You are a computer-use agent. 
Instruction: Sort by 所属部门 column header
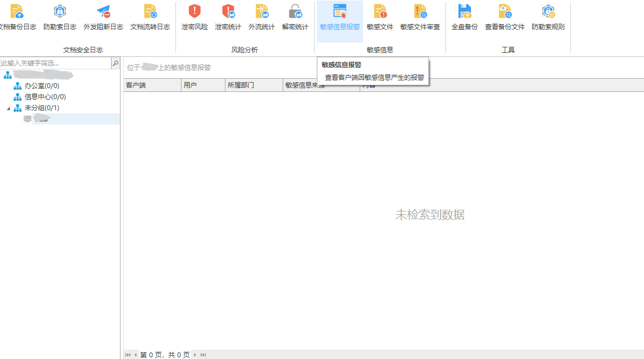(254, 85)
